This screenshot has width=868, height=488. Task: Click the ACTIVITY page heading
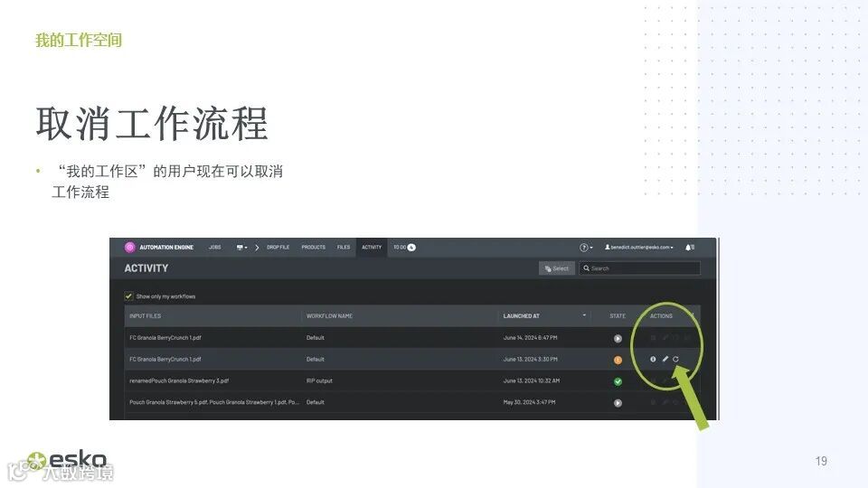[x=146, y=268]
